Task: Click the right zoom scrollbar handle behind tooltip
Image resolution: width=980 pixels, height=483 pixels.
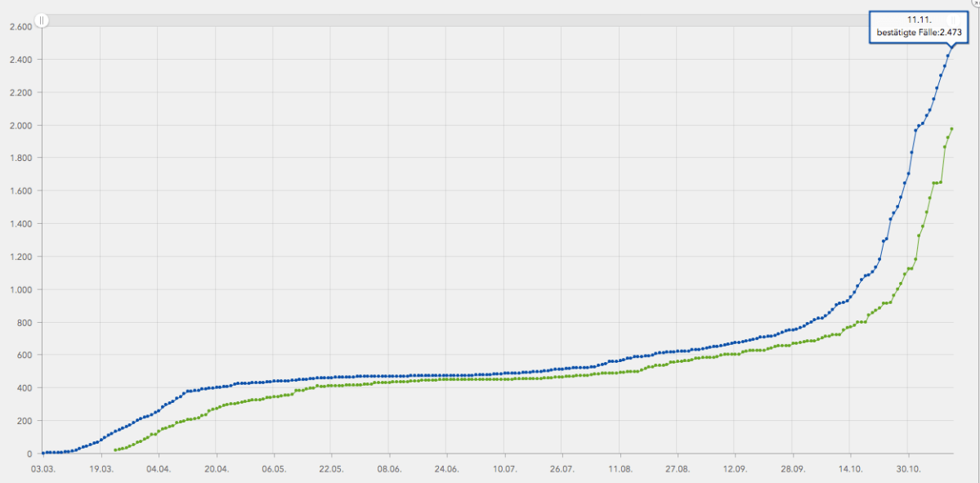Action: click(x=951, y=20)
